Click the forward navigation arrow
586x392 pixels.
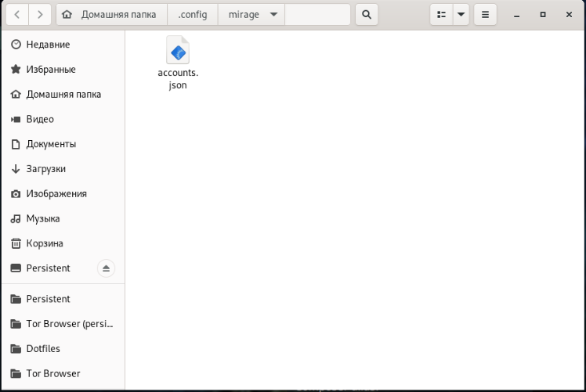point(40,15)
